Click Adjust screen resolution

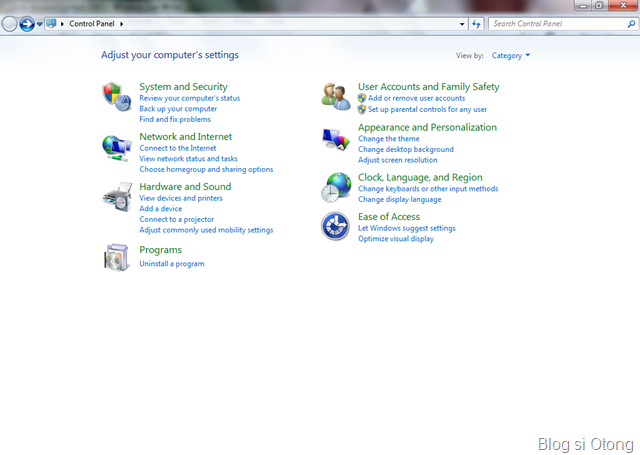point(398,160)
